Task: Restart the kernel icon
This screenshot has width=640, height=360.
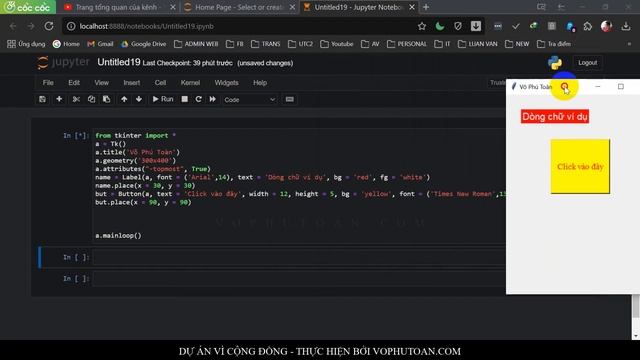Action: click(x=198, y=99)
